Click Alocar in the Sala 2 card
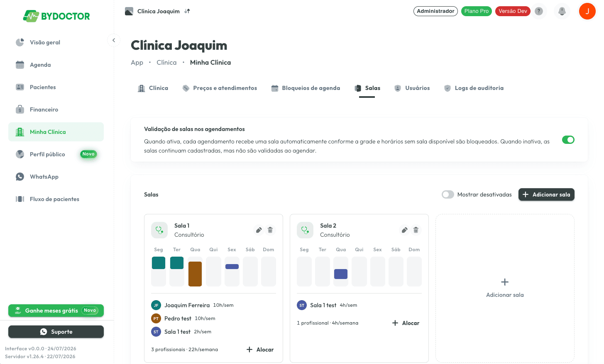 pos(406,323)
